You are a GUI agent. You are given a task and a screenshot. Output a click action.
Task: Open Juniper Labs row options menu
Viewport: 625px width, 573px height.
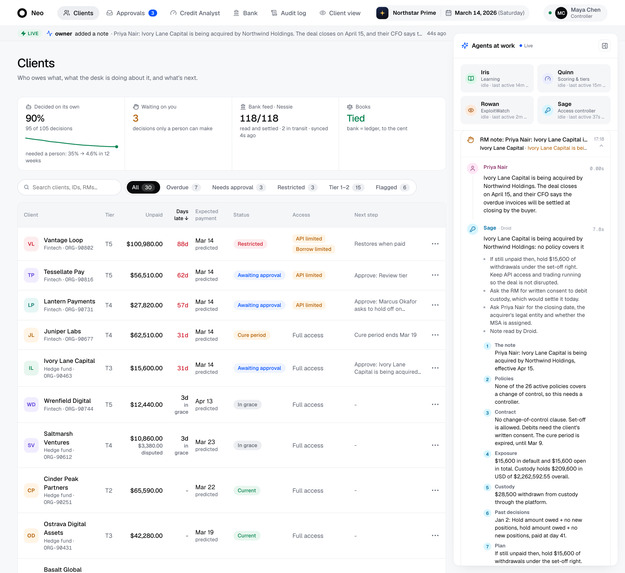coord(435,335)
